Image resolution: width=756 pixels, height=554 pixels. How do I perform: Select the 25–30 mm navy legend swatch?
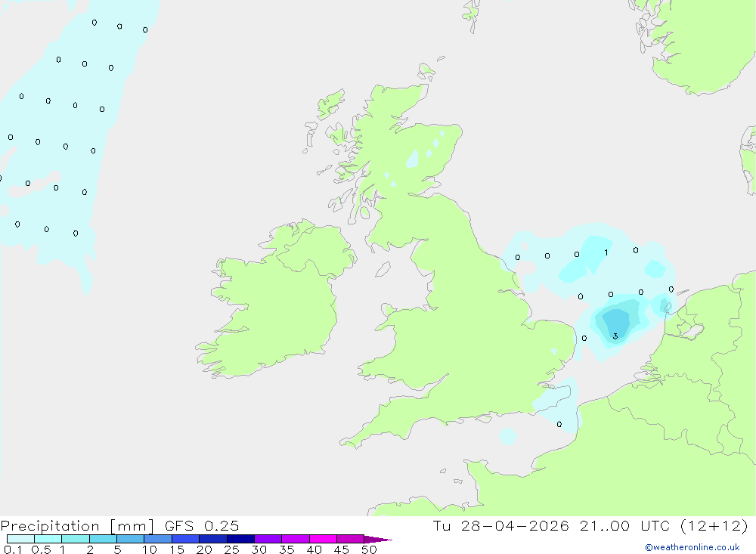click(x=240, y=539)
